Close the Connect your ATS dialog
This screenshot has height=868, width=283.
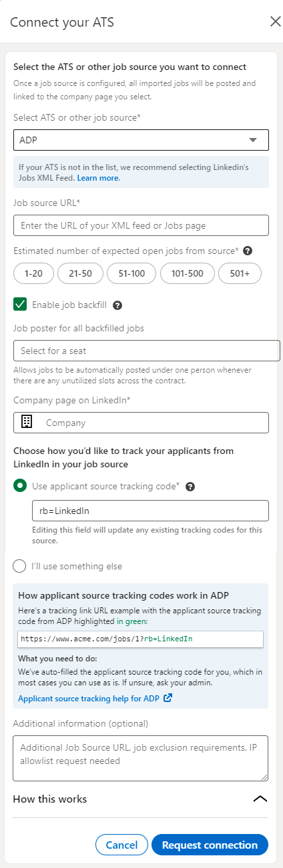275,22
